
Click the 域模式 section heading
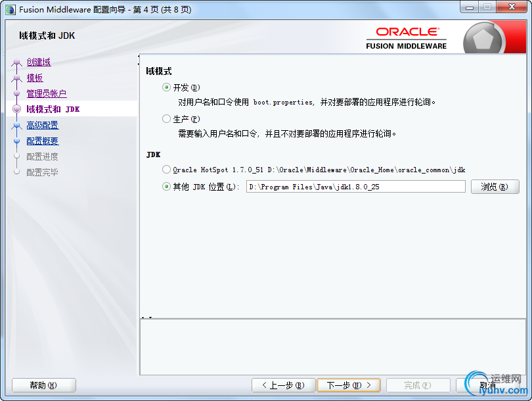point(159,71)
